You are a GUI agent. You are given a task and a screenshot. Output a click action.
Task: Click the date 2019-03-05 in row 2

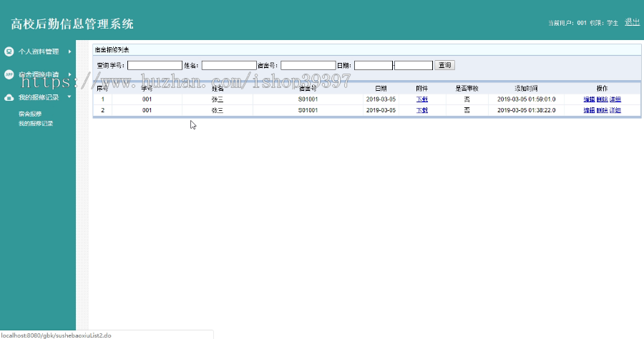[x=381, y=110]
